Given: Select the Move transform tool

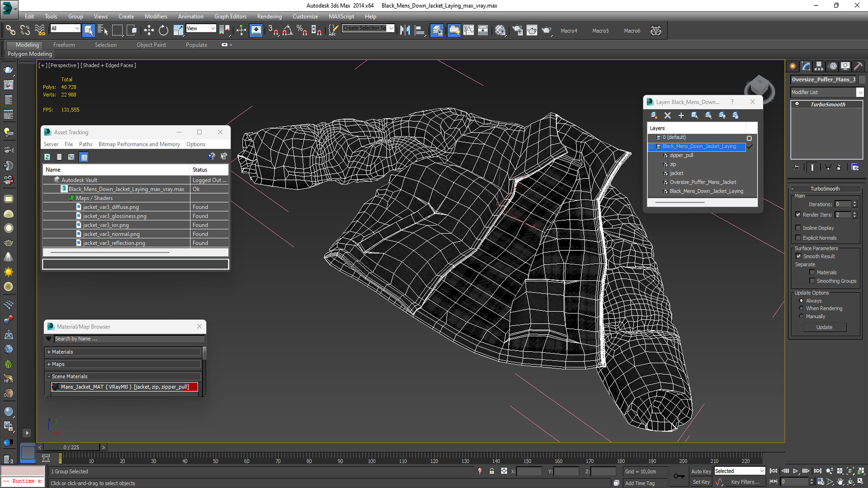Looking at the screenshot, I should coord(149,30).
